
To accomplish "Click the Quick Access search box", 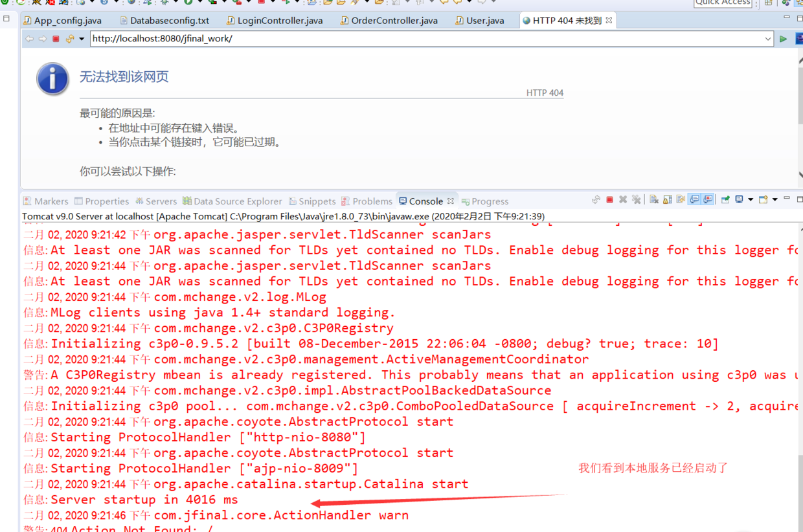I will click(x=722, y=3).
